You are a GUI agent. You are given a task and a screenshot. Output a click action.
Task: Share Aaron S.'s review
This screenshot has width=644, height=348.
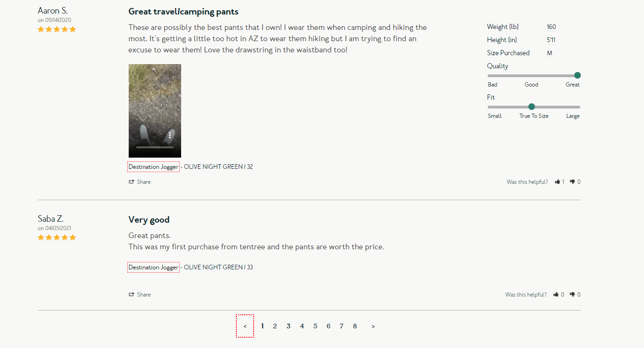tap(140, 182)
